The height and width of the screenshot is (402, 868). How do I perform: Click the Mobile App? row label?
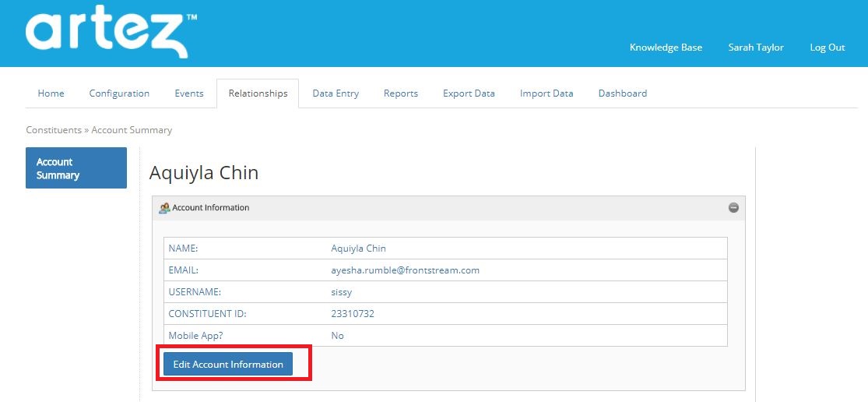[x=196, y=336]
